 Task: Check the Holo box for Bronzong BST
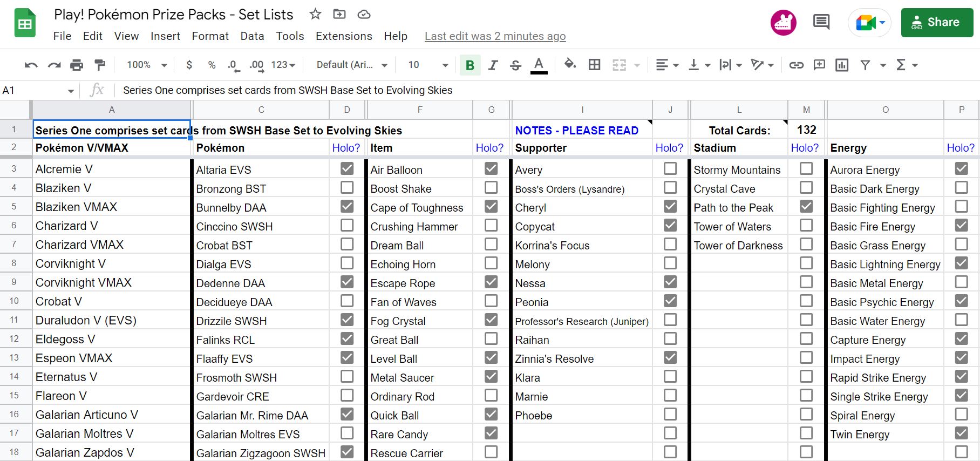tap(347, 188)
